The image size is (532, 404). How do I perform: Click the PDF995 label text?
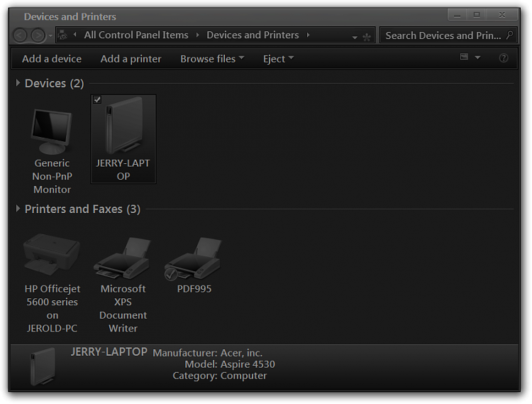[x=194, y=288]
